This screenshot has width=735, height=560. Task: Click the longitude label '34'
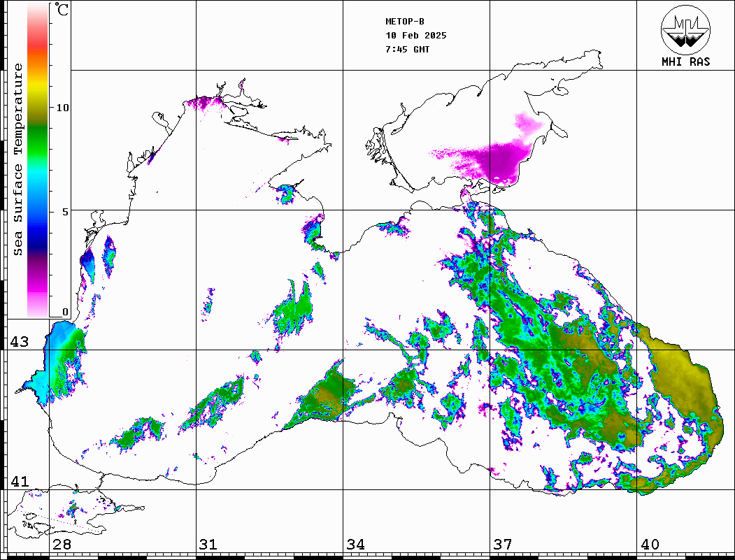coord(355,545)
